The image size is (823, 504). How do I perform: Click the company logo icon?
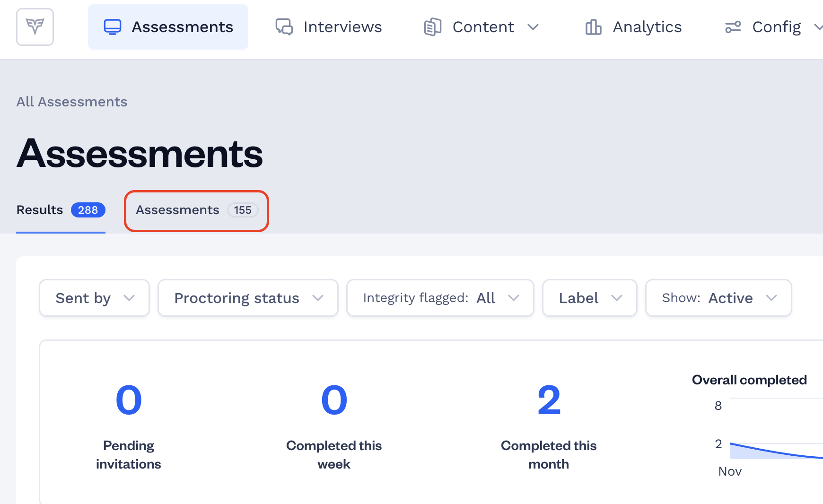click(x=35, y=27)
